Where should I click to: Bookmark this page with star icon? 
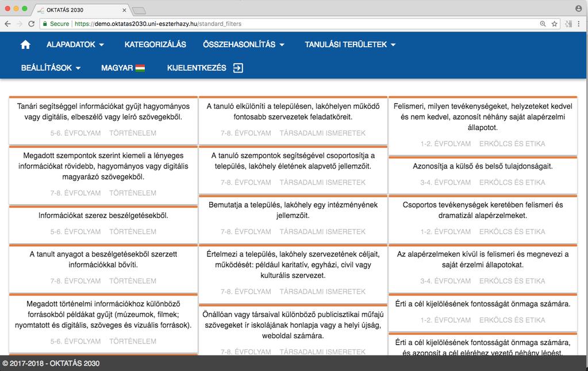554,24
